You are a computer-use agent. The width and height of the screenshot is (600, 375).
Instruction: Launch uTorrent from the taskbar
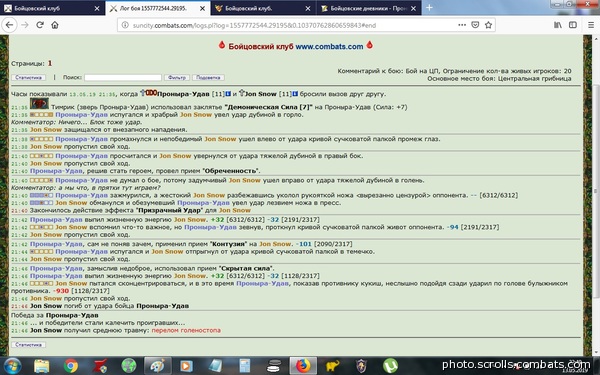tap(390, 366)
